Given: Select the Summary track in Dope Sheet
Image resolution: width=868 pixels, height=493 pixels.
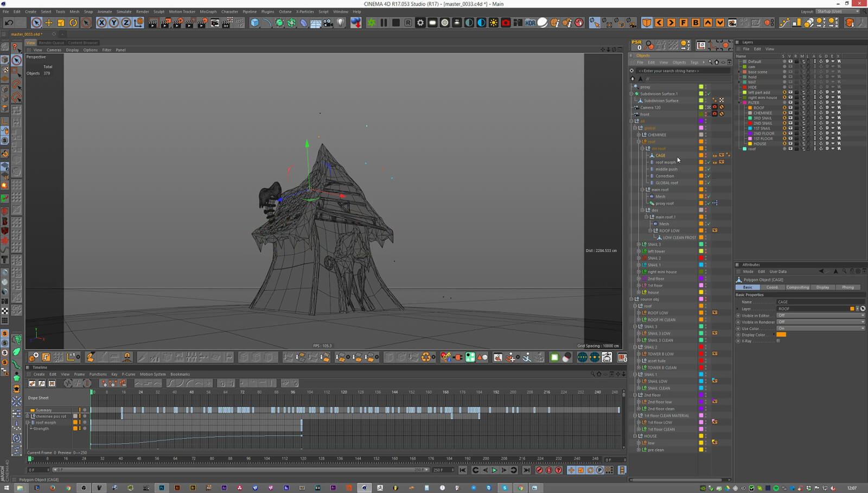Looking at the screenshot, I should [x=44, y=410].
